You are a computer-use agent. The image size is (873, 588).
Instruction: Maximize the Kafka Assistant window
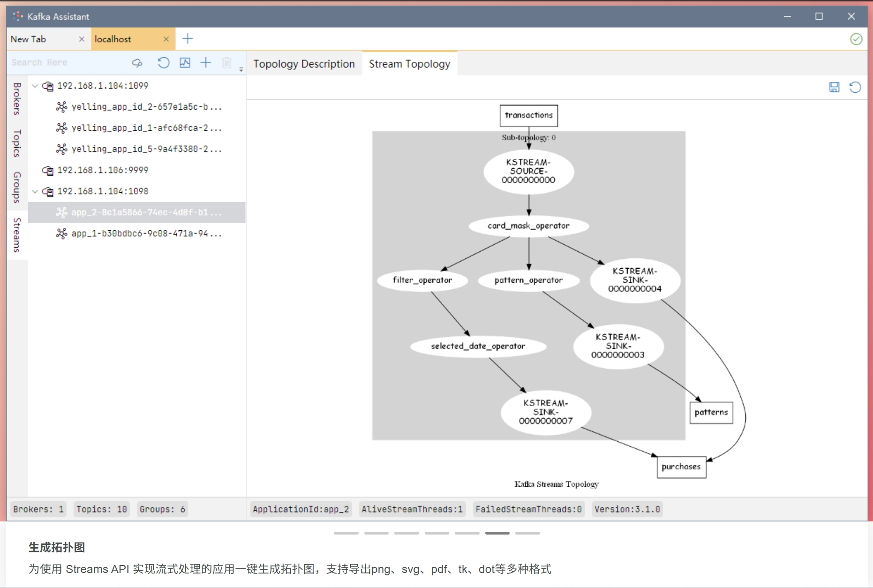[819, 16]
